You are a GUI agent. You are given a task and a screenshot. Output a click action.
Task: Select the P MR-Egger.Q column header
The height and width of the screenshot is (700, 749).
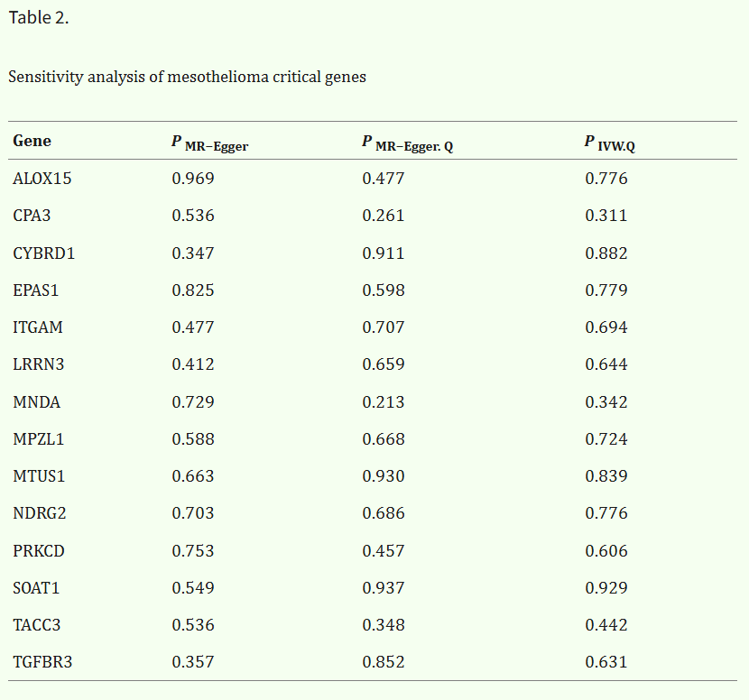click(407, 143)
